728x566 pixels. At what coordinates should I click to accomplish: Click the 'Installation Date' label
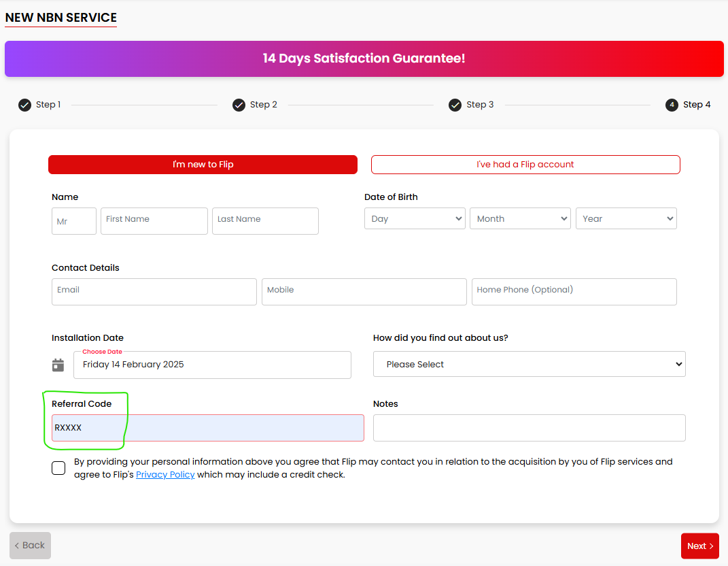point(88,338)
